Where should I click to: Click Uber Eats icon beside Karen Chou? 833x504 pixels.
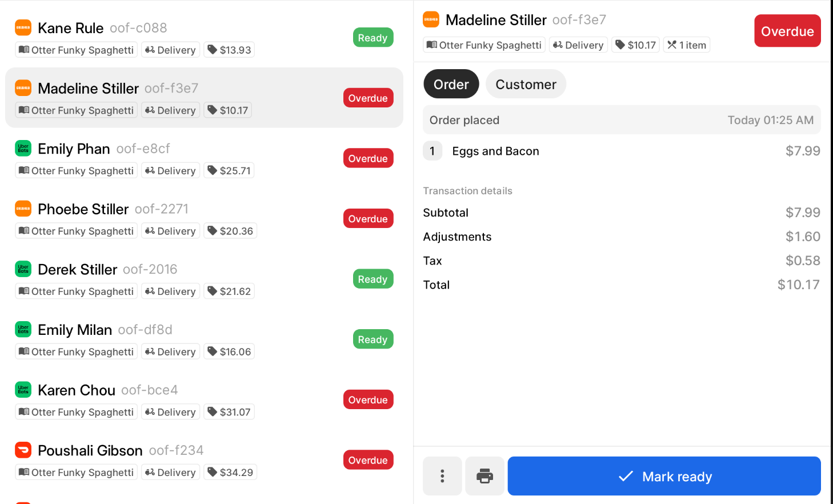tap(23, 390)
